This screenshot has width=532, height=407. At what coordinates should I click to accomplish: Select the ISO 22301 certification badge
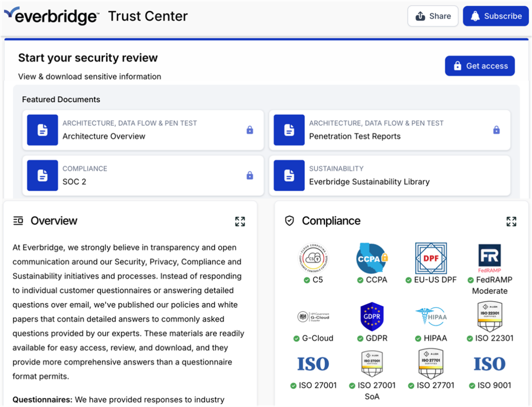(490, 317)
